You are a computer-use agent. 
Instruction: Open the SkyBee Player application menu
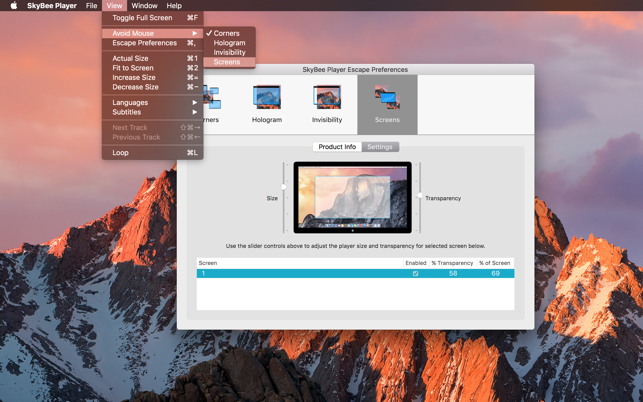point(52,5)
